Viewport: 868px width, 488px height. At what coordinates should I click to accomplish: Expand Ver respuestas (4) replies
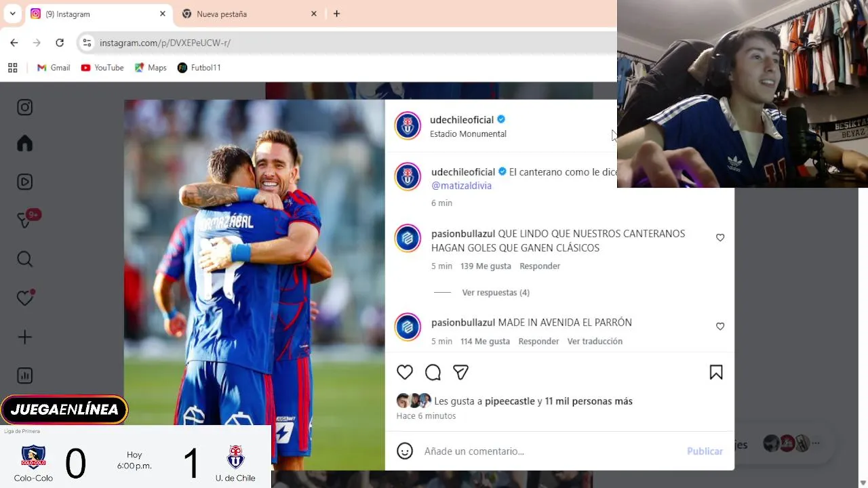tap(496, 292)
